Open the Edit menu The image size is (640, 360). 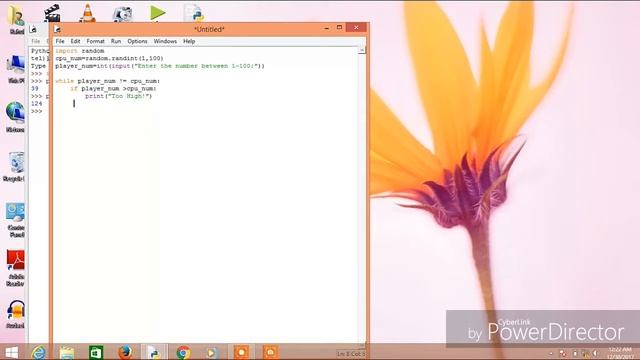[75, 41]
